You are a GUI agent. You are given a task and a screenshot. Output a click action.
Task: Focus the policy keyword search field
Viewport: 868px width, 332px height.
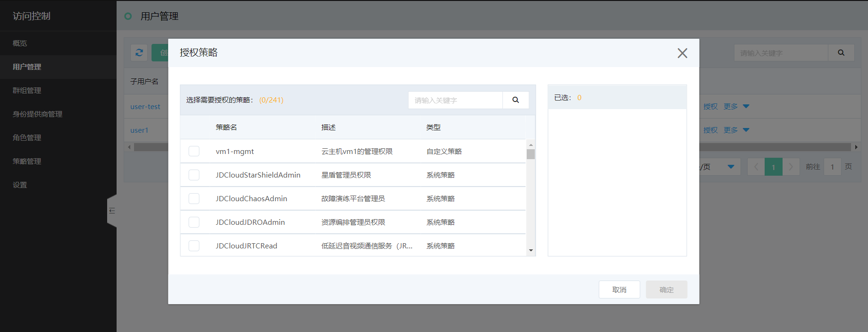point(455,100)
